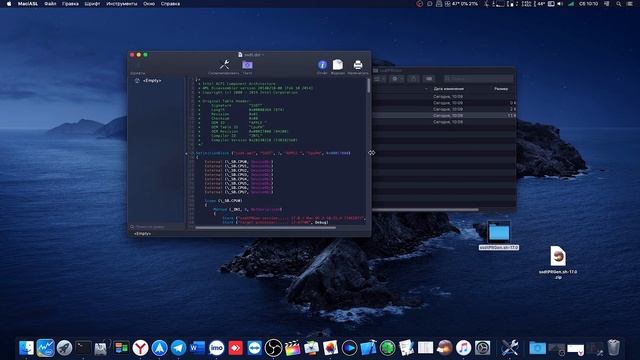640x360 pixels.
Task: Open the crossed wrench and screwdriver Dock app
Action: pos(509,348)
